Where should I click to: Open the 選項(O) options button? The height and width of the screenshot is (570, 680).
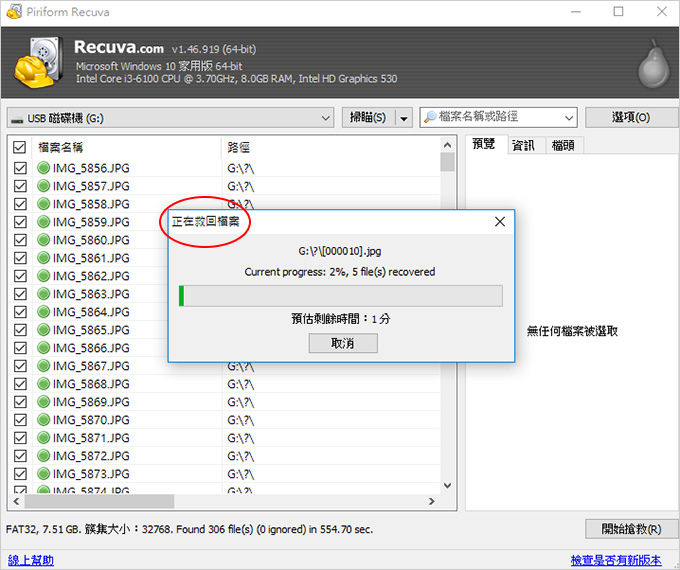tap(631, 117)
